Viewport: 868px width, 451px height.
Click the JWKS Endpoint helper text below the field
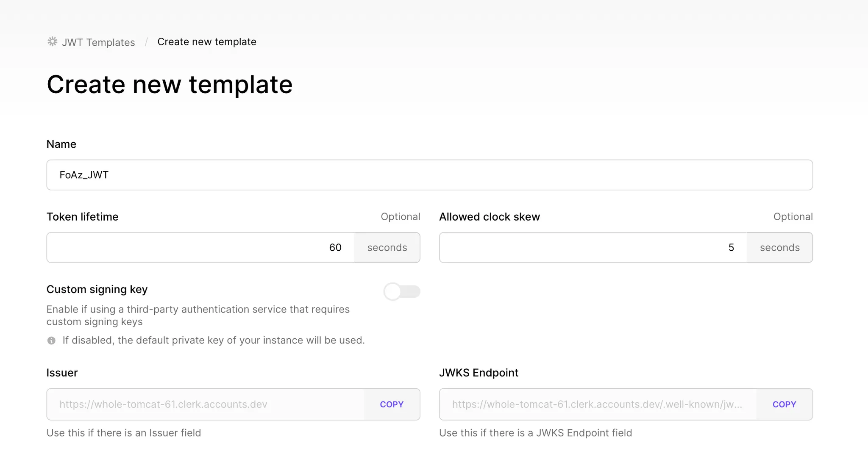pyautogui.click(x=536, y=433)
